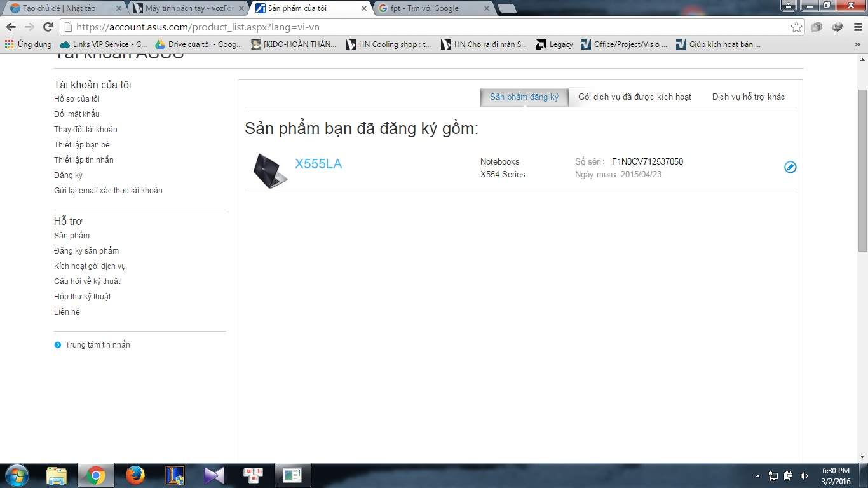Switch to the Gói dịch vụ đã được kích hoạt tab

click(634, 97)
